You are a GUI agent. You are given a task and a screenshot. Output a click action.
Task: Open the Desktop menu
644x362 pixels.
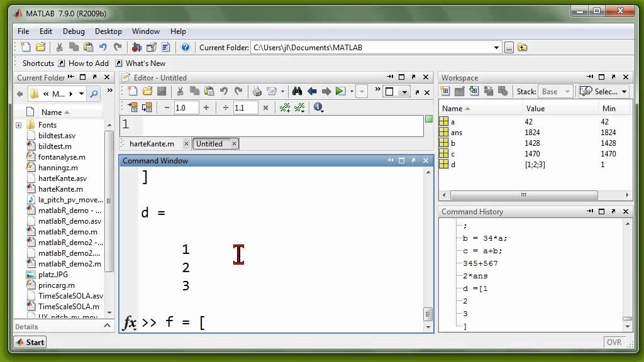click(x=108, y=31)
